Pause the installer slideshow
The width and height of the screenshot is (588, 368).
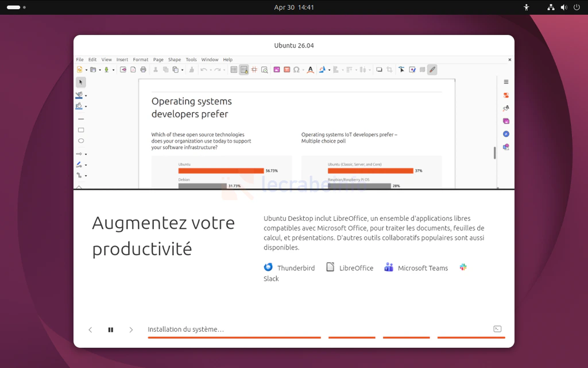click(x=111, y=329)
